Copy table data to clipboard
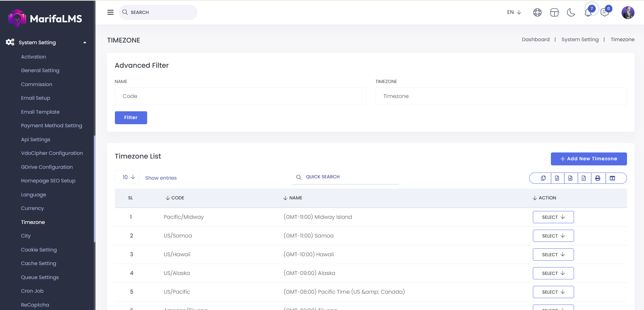This screenshot has height=310, width=644. tap(543, 178)
